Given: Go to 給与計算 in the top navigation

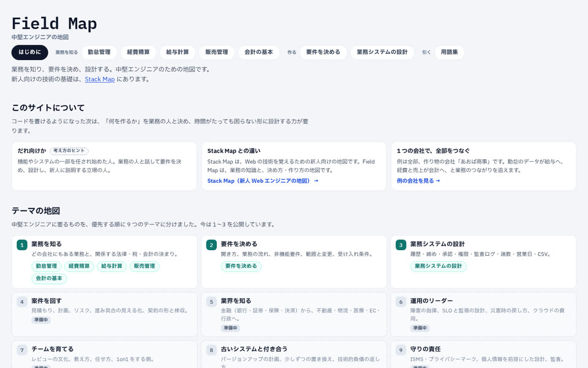Looking at the screenshot, I should pyautogui.click(x=178, y=52).
